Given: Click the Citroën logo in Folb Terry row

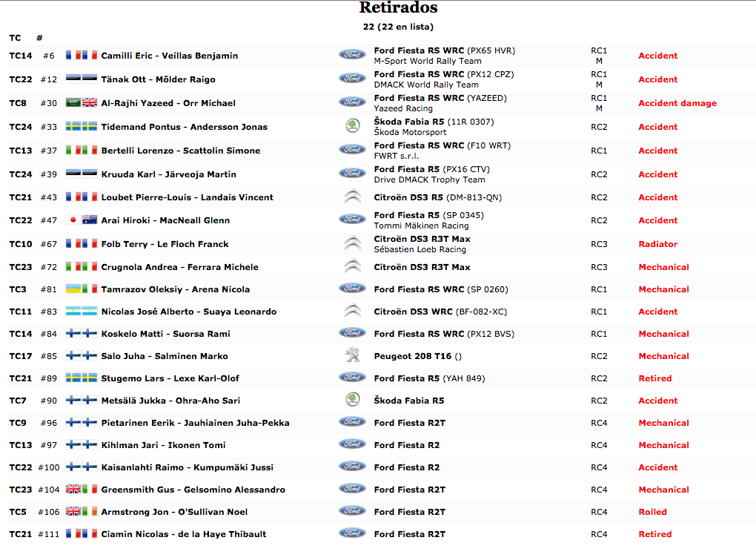Looking at the screenshot, I should coord(353,243).
